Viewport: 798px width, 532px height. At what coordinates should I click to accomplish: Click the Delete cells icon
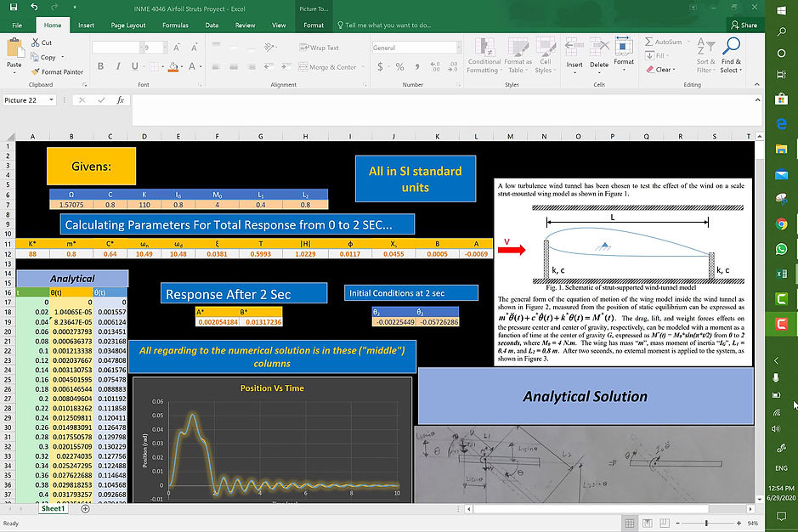pos(599,48)
